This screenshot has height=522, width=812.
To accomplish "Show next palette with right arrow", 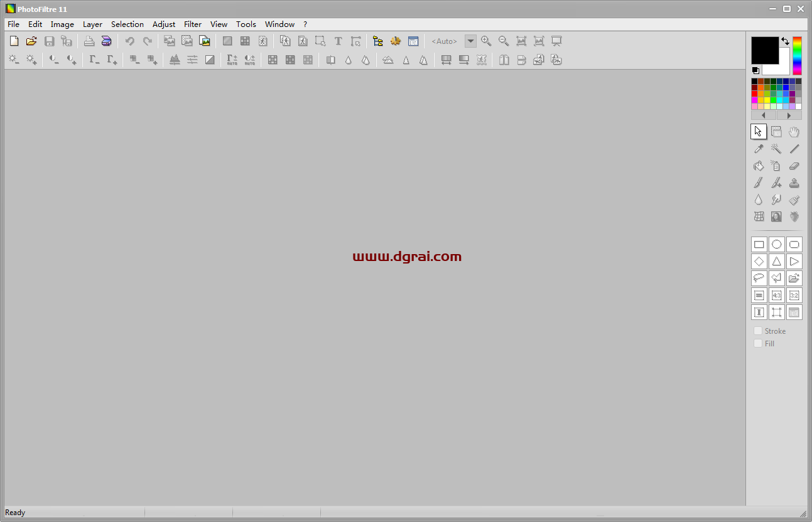I will tap(789, 115).
